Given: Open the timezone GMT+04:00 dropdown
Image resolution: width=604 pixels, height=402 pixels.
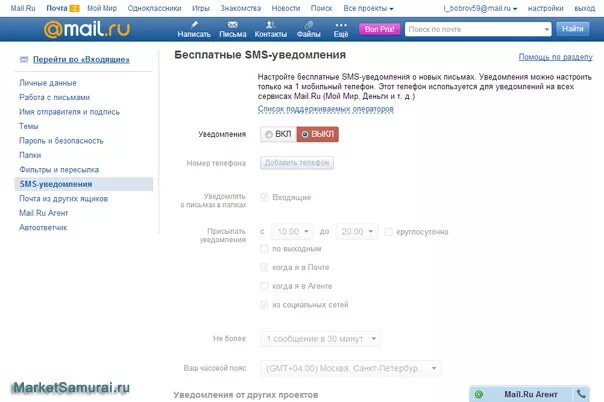Looking at the screenshot, I should click(x=351, y=368).
